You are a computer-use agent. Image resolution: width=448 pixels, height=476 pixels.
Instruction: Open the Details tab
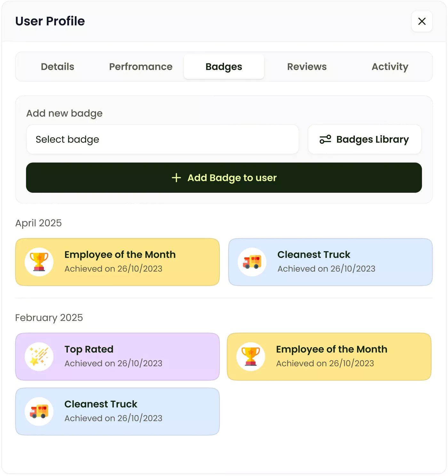[x=57, y=67]
